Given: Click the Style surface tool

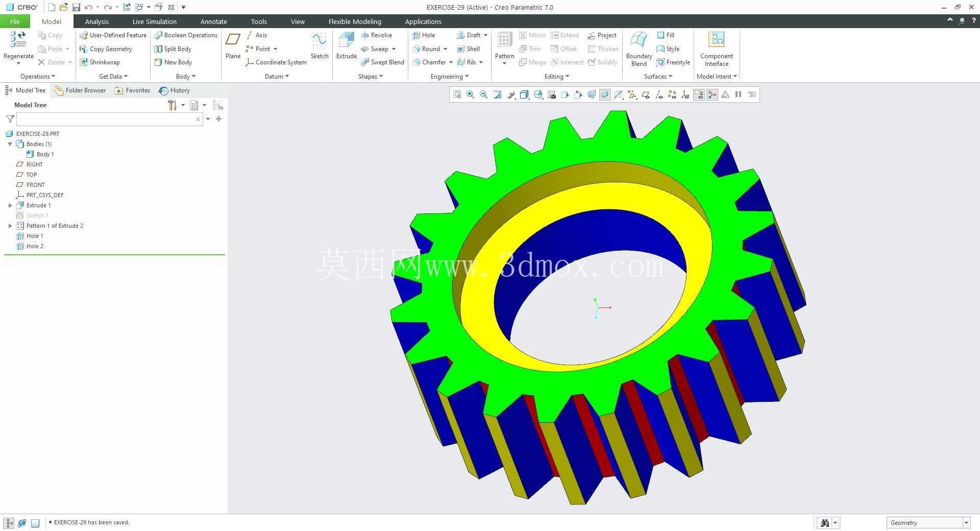Looking at the screenshot, I should [x=668, y=49].
